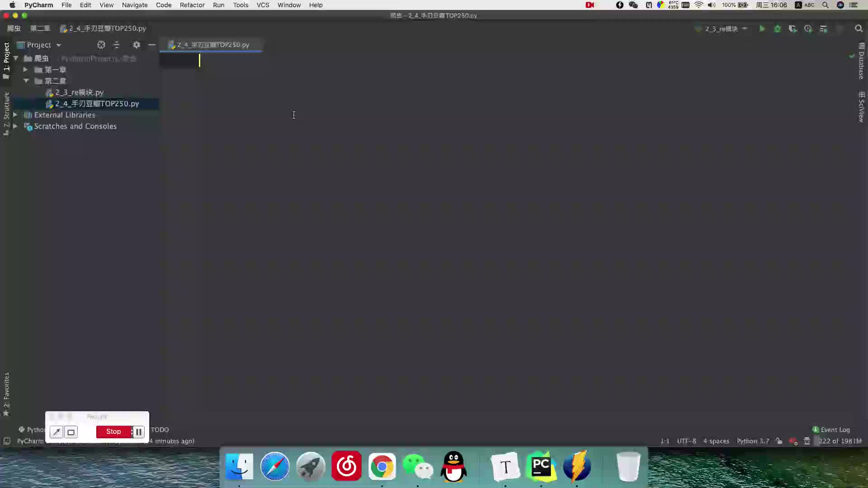Open the Structure tool window tab
This screenshot has height=488, width=868.
pyautogui.click(x=6, y=113)
